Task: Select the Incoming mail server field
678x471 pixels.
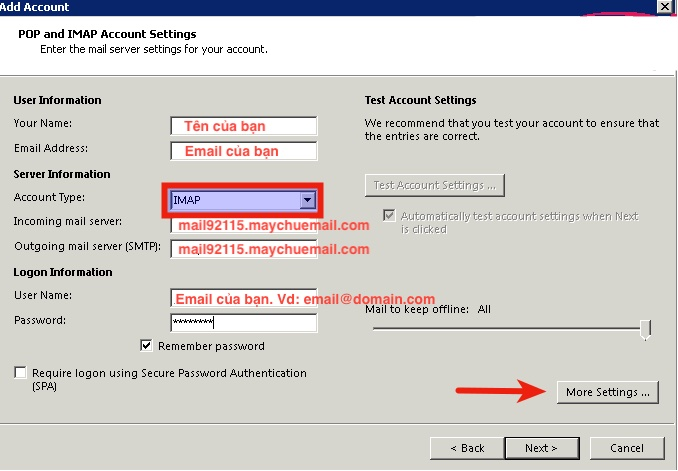Action: click(x=244, y=225)
